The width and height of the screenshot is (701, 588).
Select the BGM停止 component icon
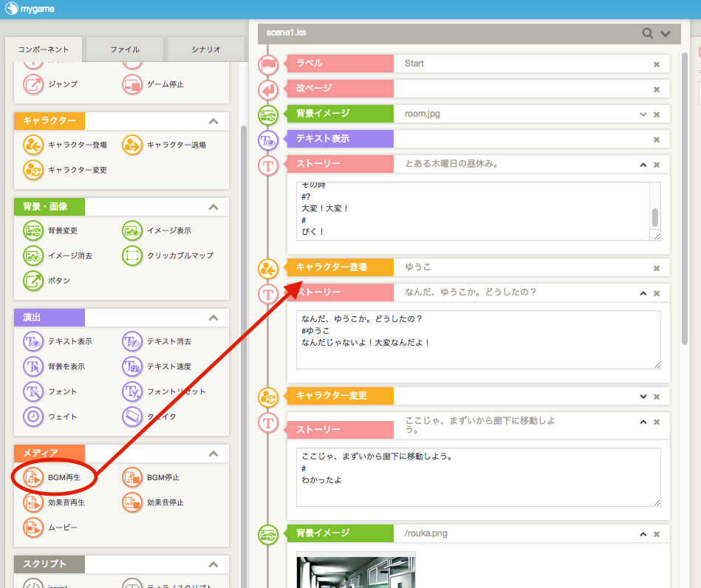coord(132,477)
